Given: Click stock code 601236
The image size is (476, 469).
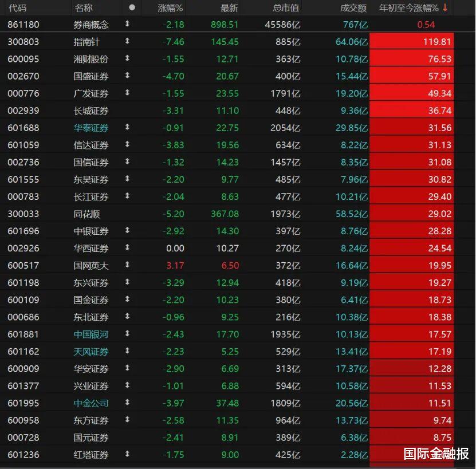Looking at the screenshot, I should pyautogui.click(x=23, y=455).
